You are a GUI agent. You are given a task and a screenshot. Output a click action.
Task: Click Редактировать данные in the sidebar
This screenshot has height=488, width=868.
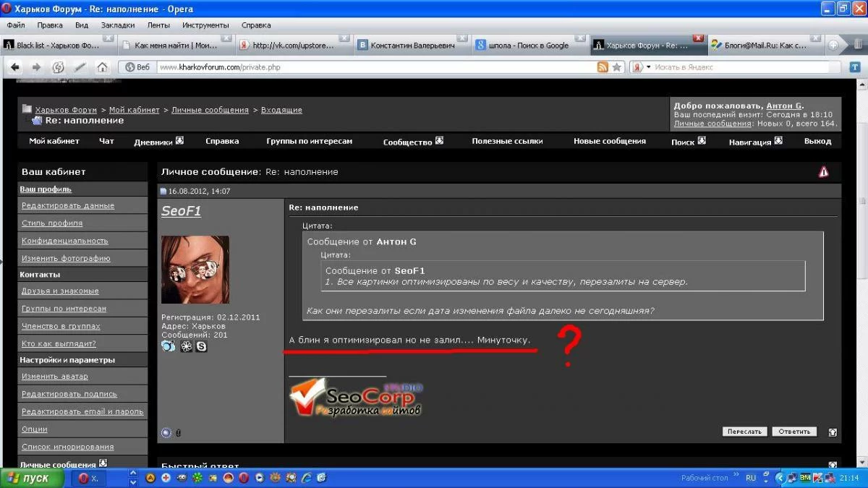point(68,206)
